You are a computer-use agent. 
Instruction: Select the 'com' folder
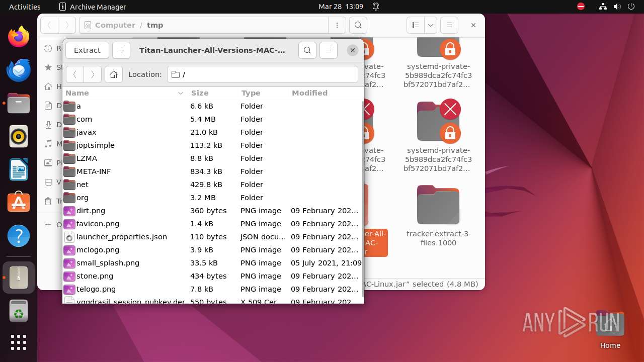click(x=212, y=119)
